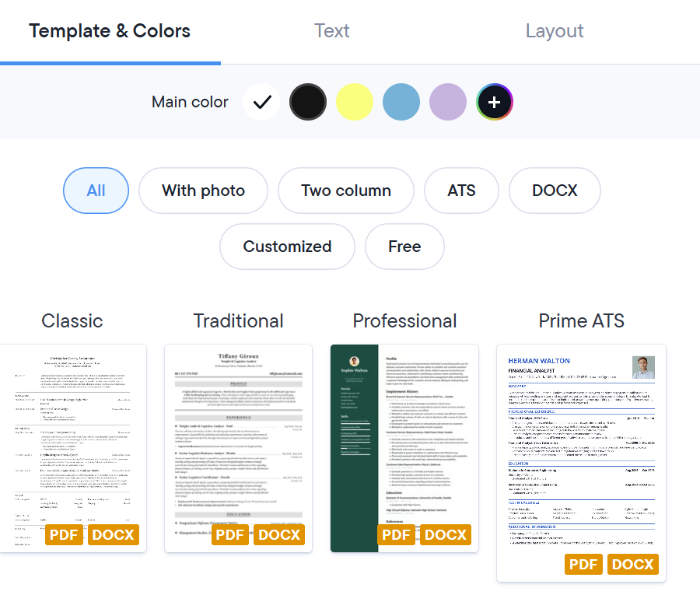The height and width of the screenshot is (609, 700).
Task: Filter to Free templates
Action: tap(404, 247)
